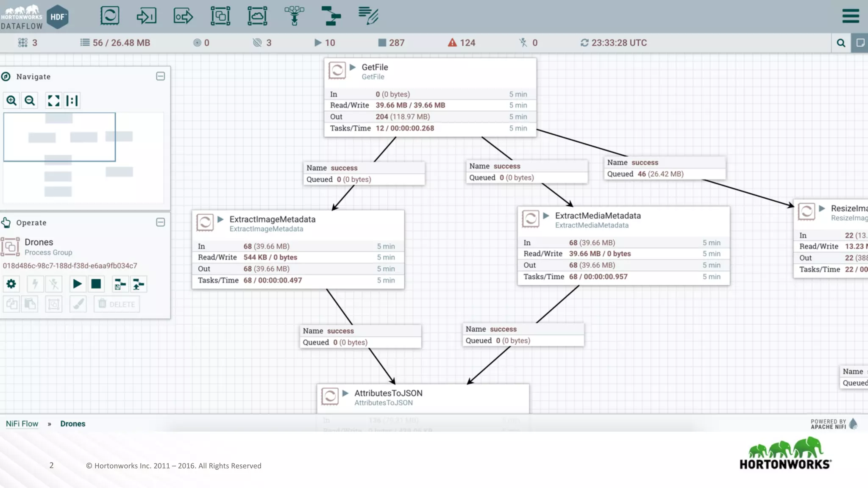Stop the Drones process group
Image resolution: width=868 pixels, height=488 pixels.
click(96, 284)
